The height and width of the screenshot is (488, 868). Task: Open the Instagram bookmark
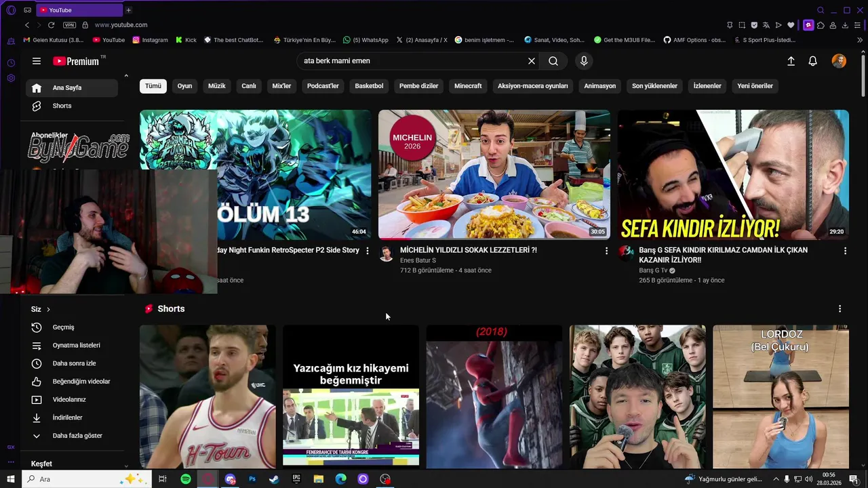pos(150,40)
